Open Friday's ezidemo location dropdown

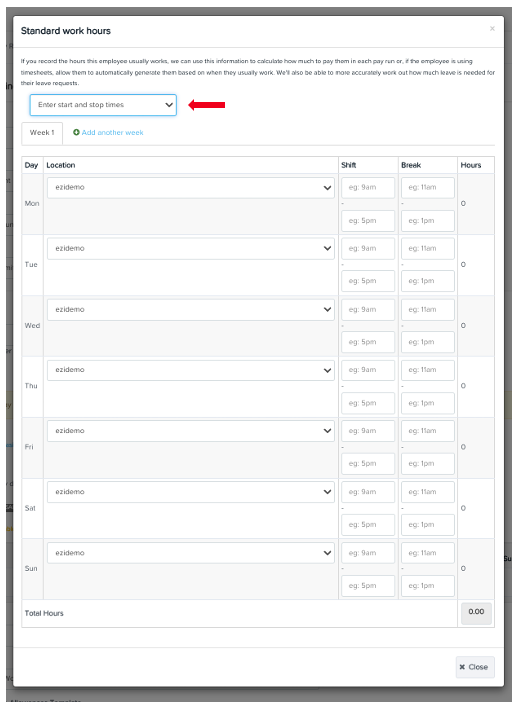191,431
